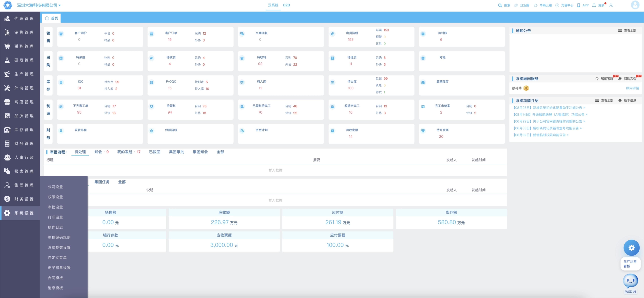Switch approval list to 知会 tab
Viewport: 644px width, 298px height.
[x=101, y=152]
